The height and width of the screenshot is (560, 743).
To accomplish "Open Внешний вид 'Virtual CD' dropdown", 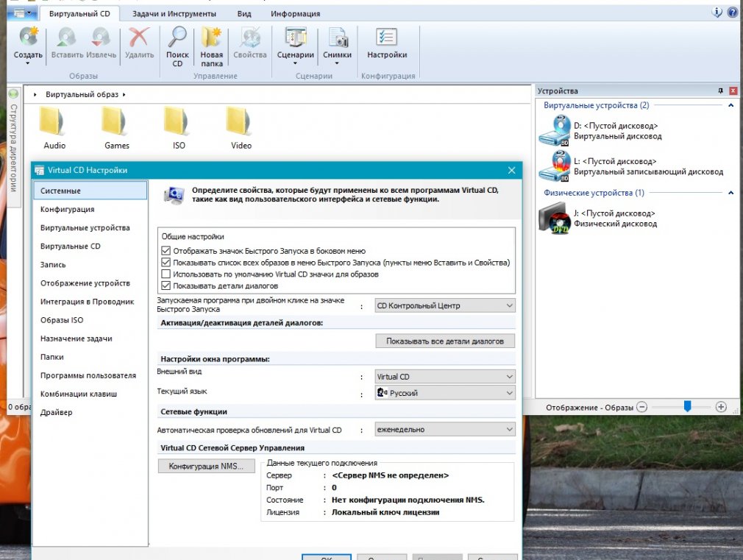I will pyautogui.click(x=444, y=377).
